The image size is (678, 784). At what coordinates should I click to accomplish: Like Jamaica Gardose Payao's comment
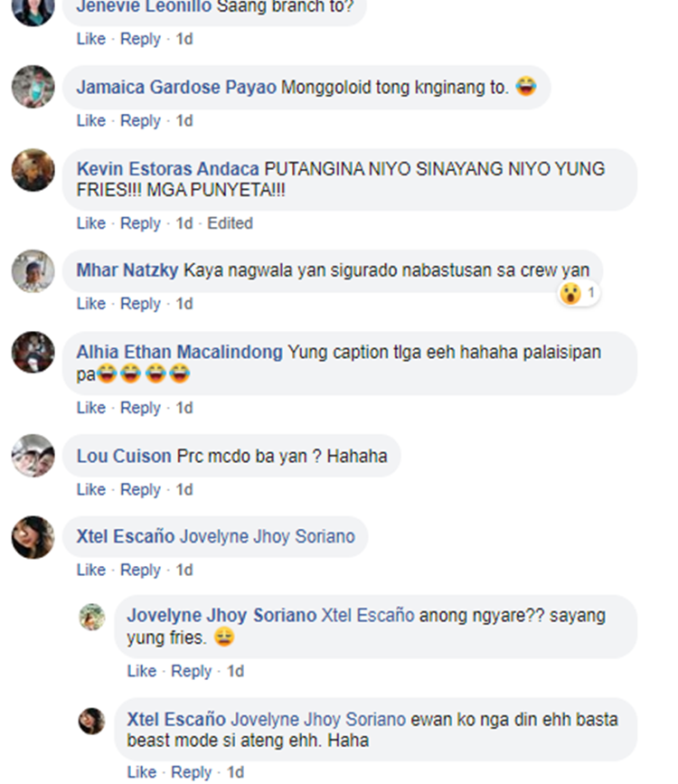pyautogui.click(x=91, y=120)
